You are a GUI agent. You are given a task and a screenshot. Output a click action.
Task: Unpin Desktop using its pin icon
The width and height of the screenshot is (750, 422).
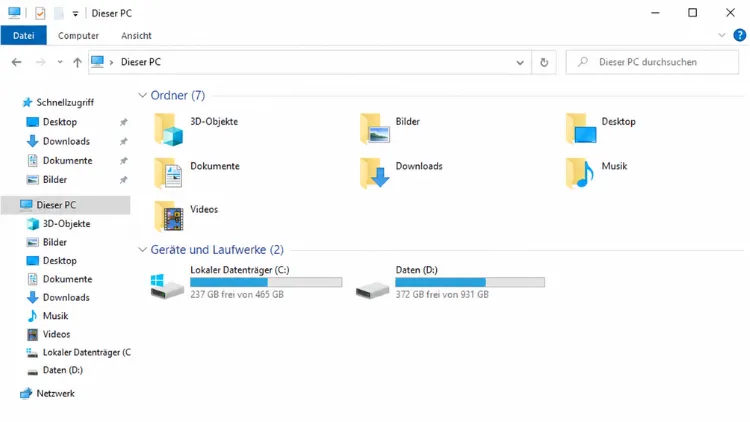[x=123, y=122]
